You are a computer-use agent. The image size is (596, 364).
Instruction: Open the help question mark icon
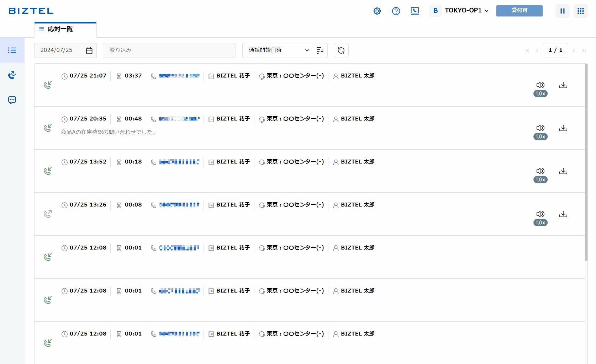point(396,11)
